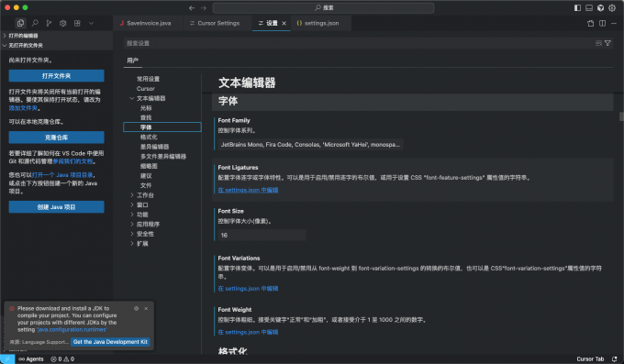Close the 设置 tab

pos(284,24)
